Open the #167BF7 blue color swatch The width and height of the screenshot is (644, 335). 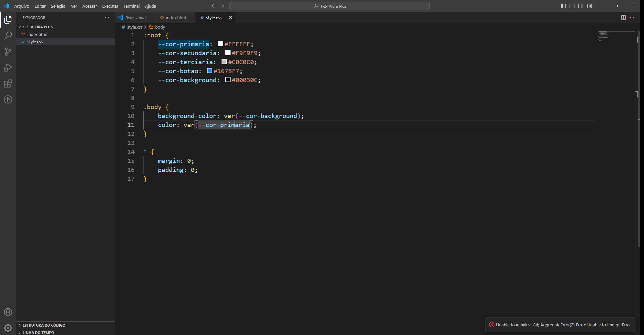pos(210,71)
